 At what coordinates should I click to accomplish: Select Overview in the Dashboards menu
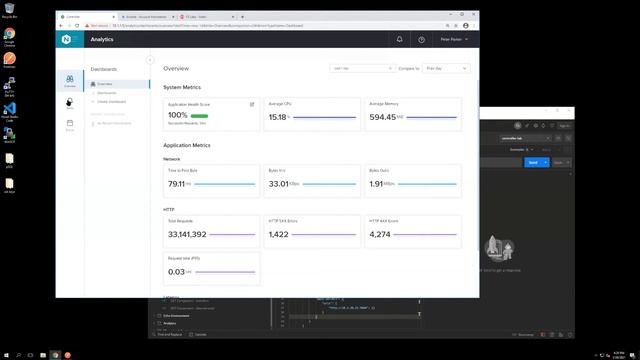(x=118, y=84)
